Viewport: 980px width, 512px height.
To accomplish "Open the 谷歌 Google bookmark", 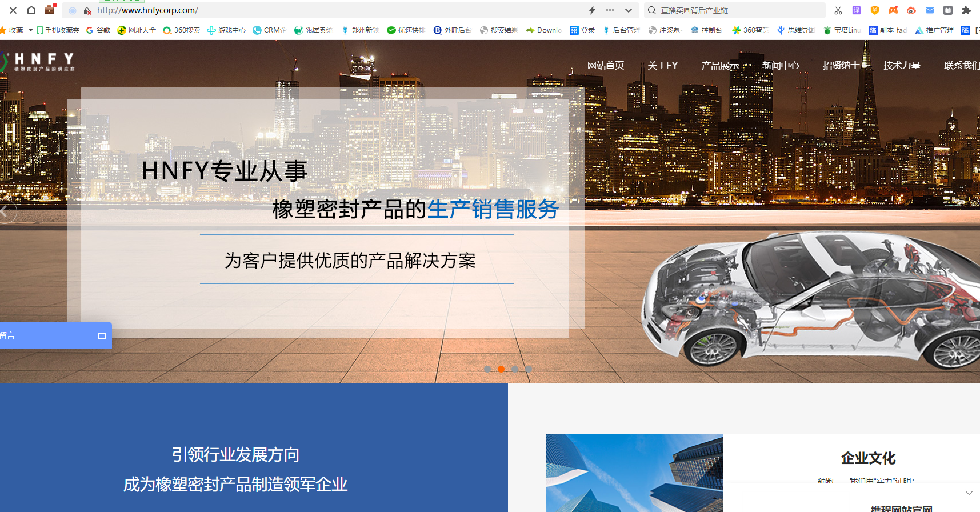I will coord(98,30).
